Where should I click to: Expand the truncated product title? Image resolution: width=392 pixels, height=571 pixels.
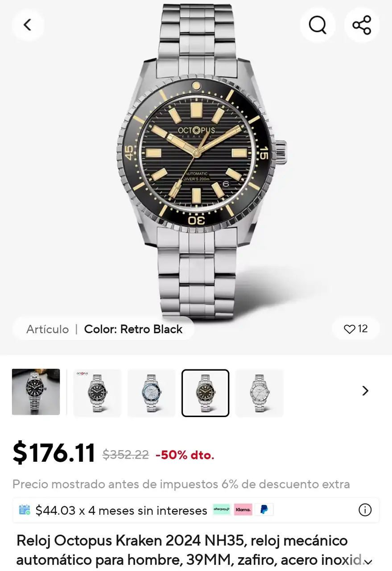[368, 561]
